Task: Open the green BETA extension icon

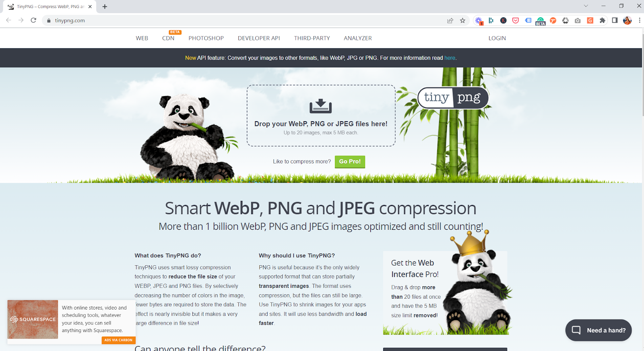Action: [541, 21]
